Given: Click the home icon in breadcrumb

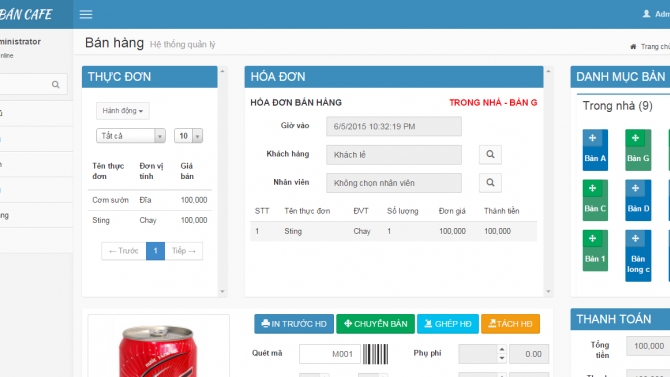Looking at the screenshot, I should coord(633,47).
